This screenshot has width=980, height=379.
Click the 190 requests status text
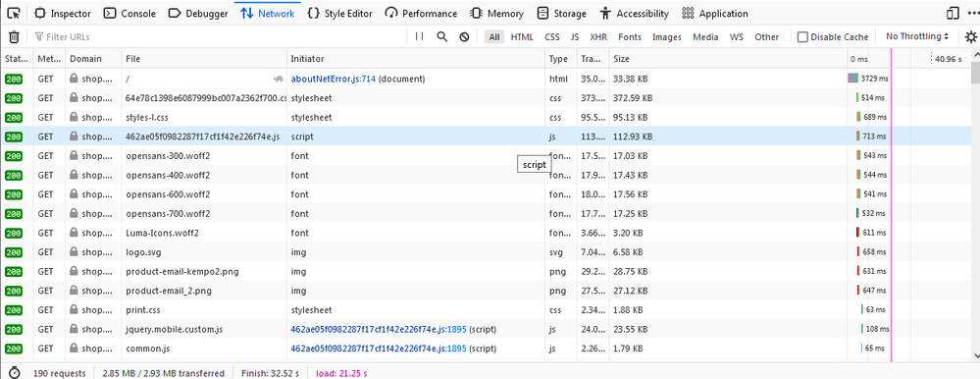pyautogui.click(x=59, y=373)
